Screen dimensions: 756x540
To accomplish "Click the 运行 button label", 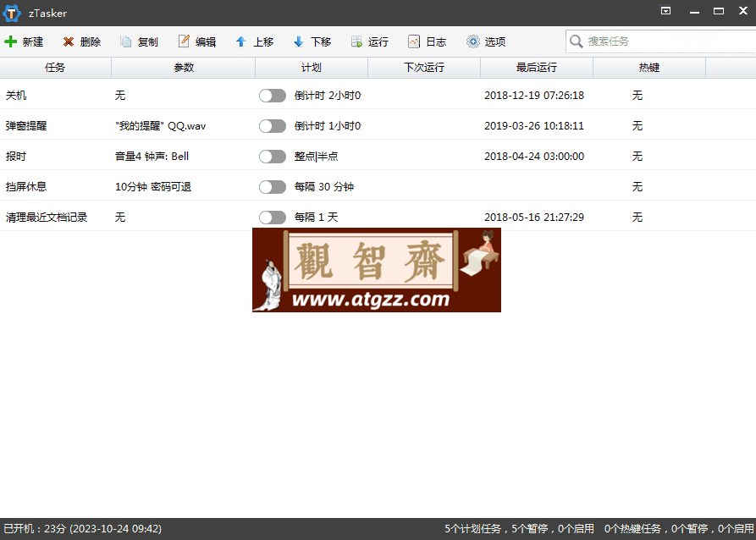I will coord(378,42).
